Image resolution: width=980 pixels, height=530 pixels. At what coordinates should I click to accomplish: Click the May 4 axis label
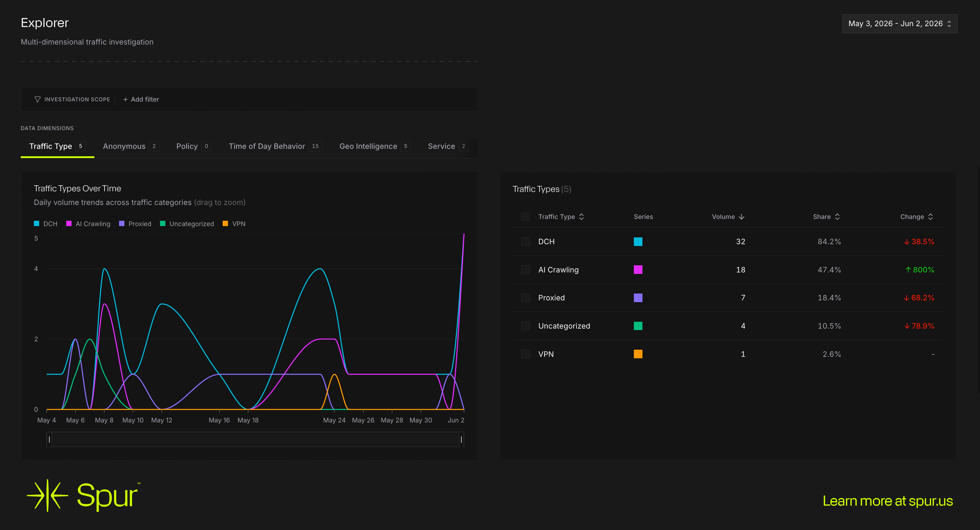click(x=46, y=420)
